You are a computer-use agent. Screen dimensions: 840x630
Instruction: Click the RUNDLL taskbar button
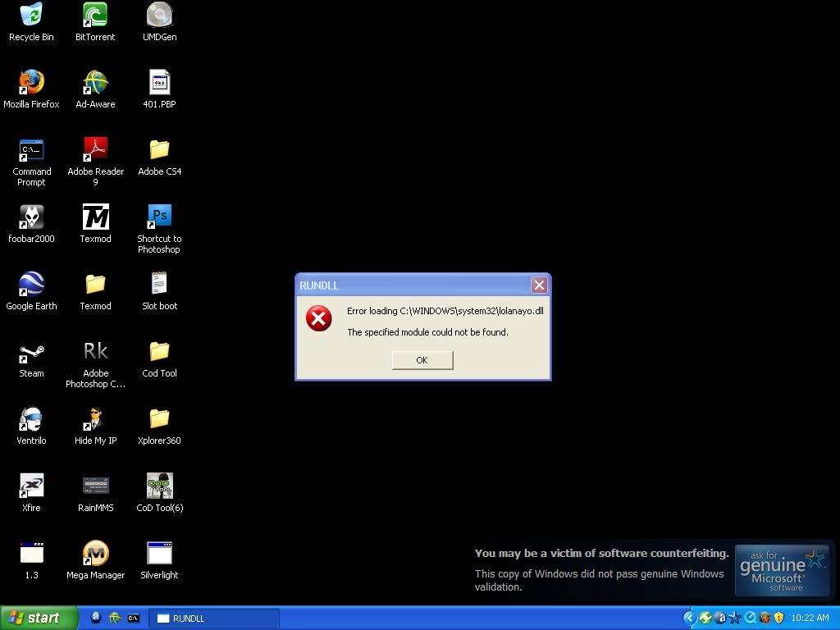click(x=213, y=618)
